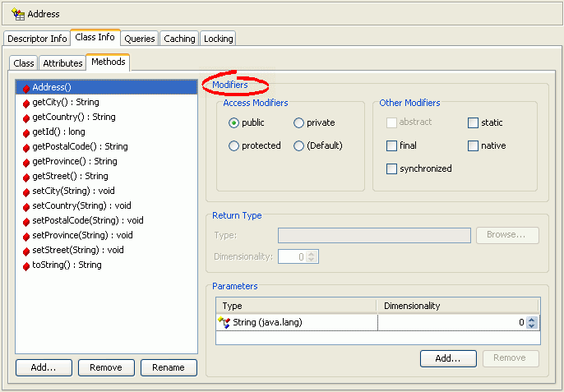564x392 pixels.
Task: Click Add... in the Parameters section
Action: 448,358
